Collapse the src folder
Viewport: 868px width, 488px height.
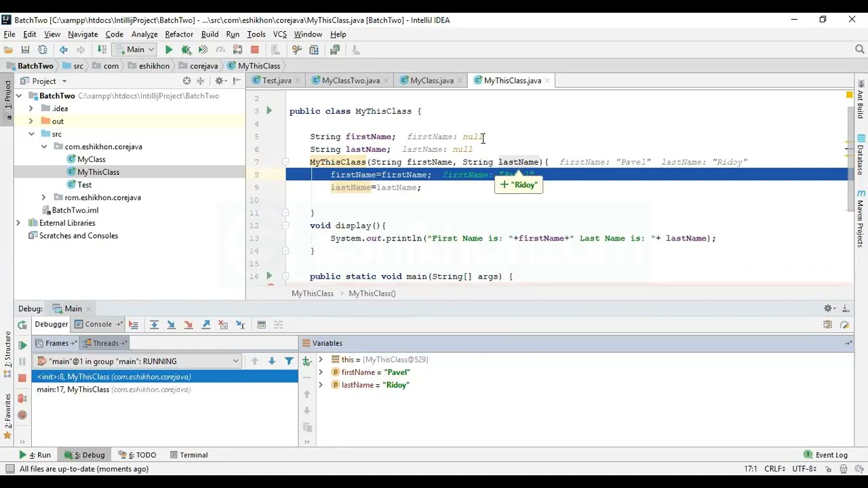(x=31, y=134)
